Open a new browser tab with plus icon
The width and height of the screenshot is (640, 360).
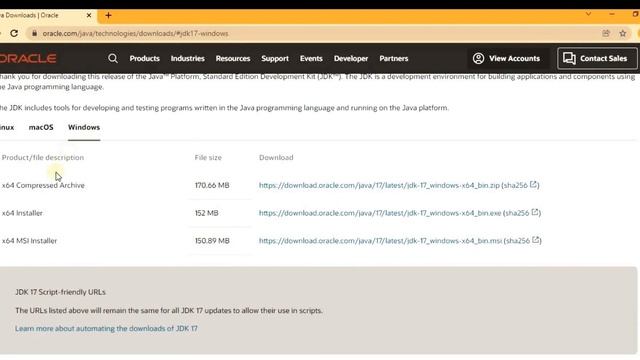(x=108, y=15)
